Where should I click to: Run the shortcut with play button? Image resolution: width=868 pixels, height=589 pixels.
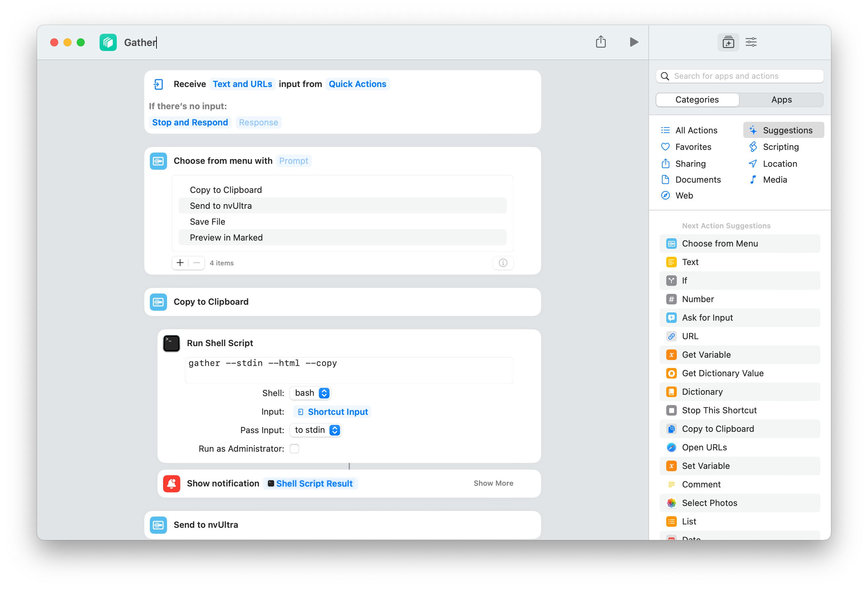click(x=633, y=42)
